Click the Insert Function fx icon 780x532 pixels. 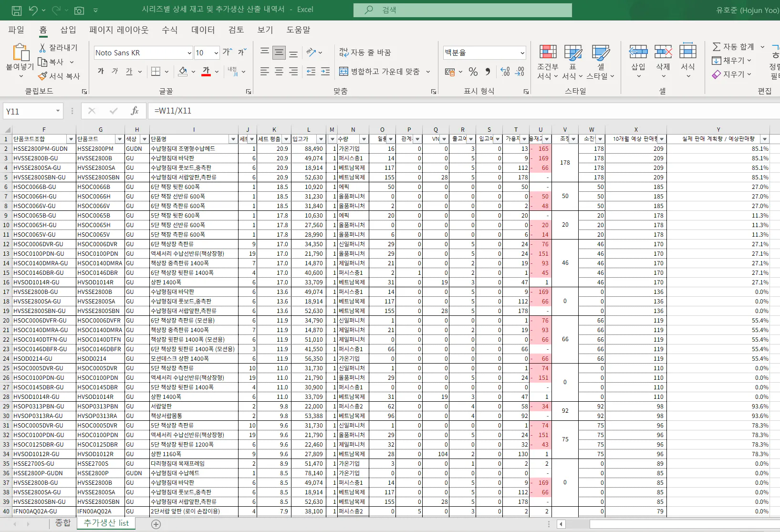(x=135, y=111)
